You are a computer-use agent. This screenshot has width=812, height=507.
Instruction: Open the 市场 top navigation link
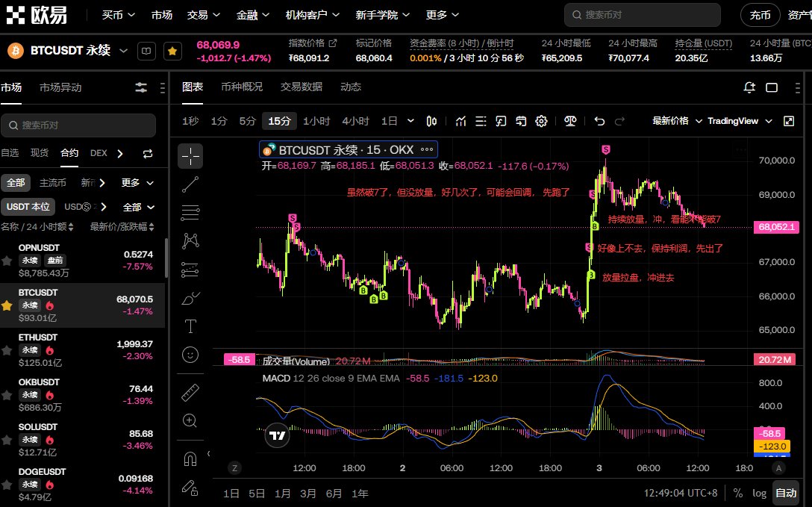[x=161, y=15]
